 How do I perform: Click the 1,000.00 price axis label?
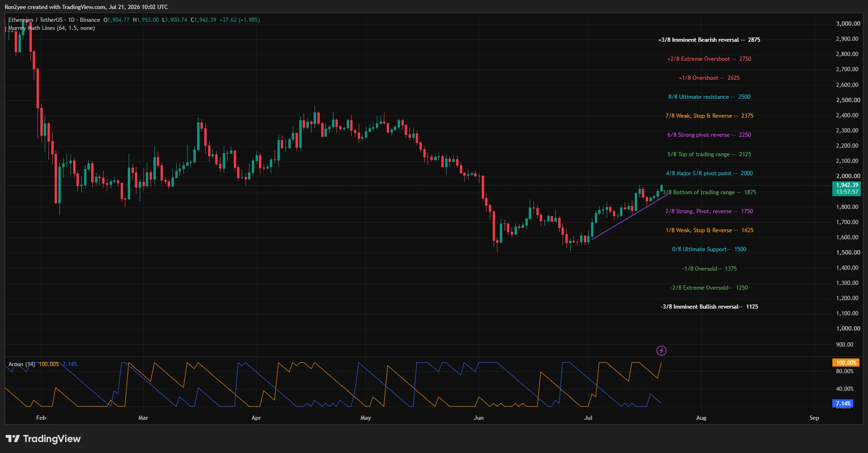pos(848,329)
